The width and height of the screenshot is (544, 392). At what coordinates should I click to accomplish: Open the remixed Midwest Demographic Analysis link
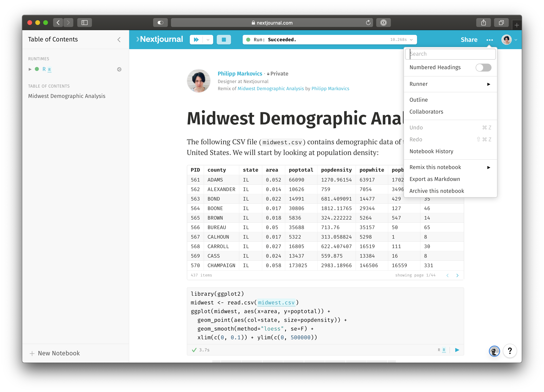[271, 89]
